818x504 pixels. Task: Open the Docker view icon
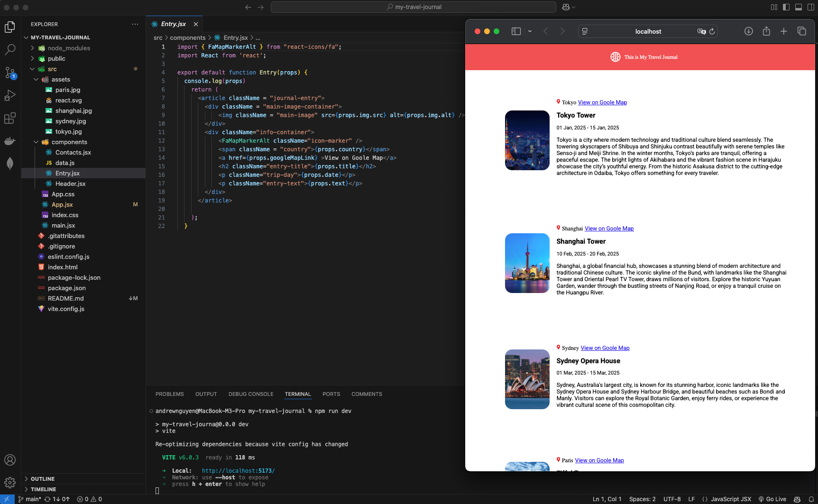click(10, 141)
